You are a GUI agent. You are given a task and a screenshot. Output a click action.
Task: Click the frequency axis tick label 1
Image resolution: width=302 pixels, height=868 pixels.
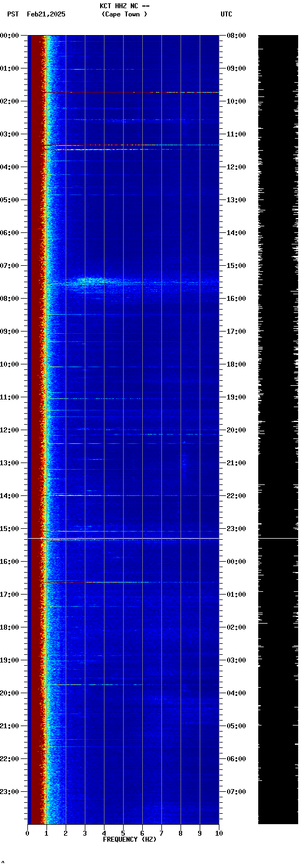[47, 833]
